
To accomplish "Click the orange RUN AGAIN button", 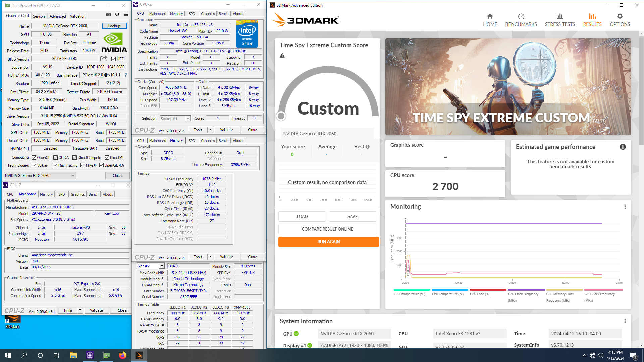I will 328,242.
